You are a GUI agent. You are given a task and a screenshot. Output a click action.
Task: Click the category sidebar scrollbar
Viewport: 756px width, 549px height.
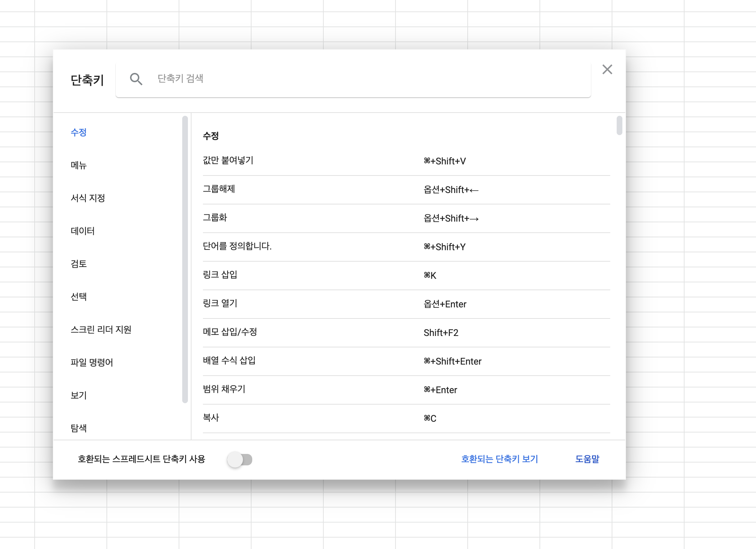pyautogui.click(x=185, y=259)
